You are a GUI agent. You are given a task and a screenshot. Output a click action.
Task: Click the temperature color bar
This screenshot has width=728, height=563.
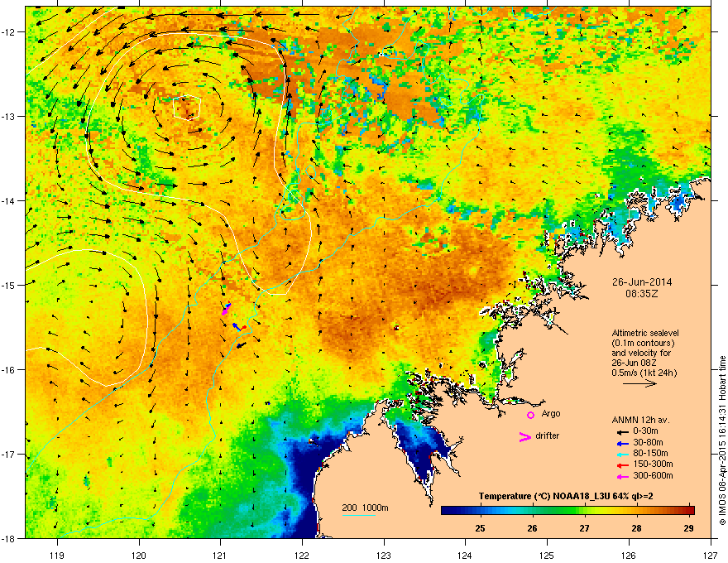568,510
